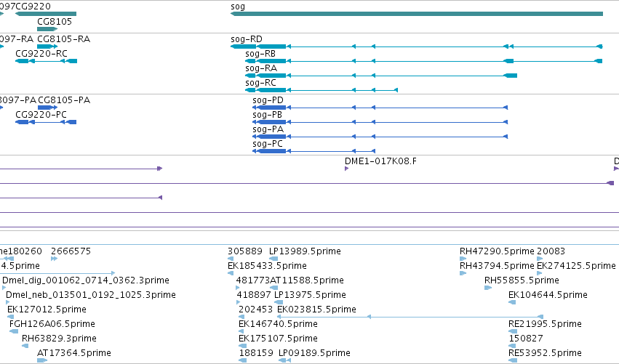Select the RE53952.5prime EST label
Viewport: 619px width, 364px height.
pyautogui.click(x=546, y=353)
